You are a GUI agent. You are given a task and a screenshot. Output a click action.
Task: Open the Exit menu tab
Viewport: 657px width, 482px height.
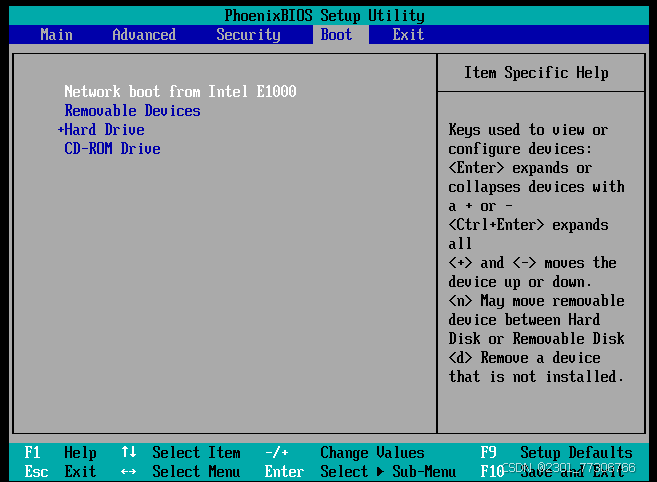click(x=408, y=34)
